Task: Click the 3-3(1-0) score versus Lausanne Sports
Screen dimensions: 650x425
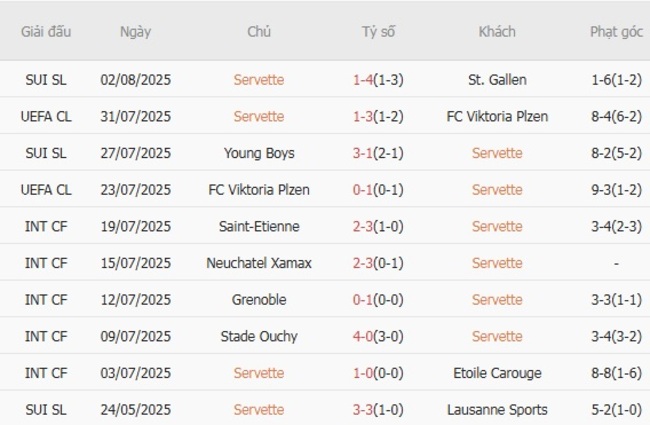Action: (378, 410)
